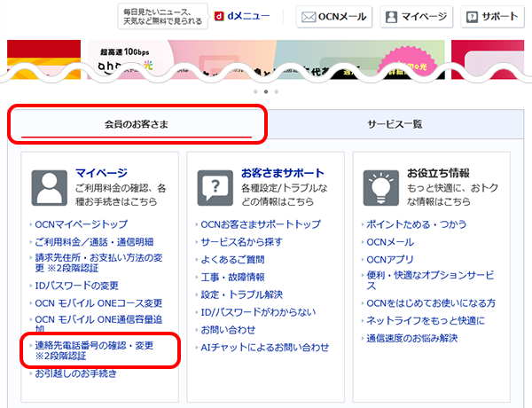Open お問い合わせ link
532x408 pixels.
[228, 330]
